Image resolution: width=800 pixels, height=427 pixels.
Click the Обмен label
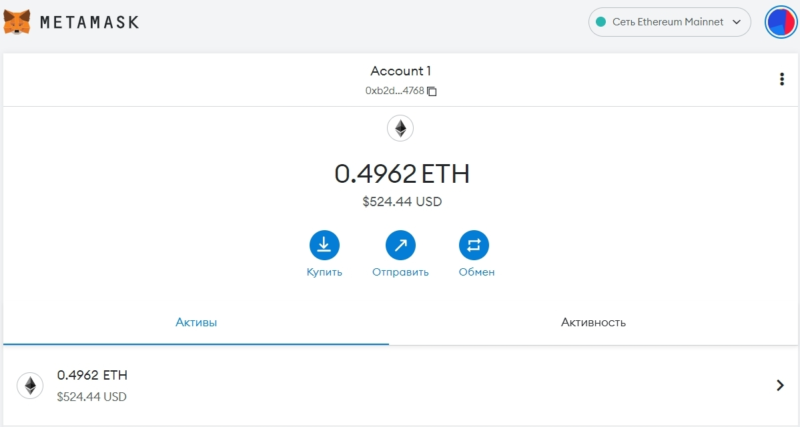coord(477,272)
